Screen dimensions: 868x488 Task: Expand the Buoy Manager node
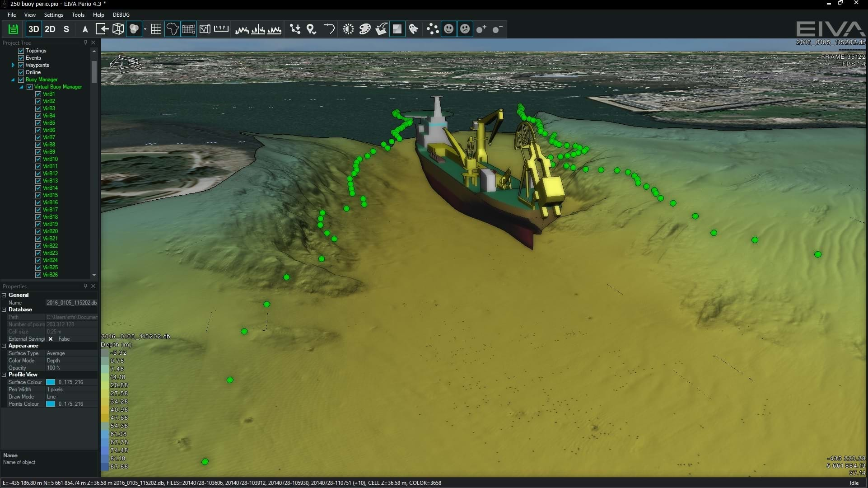tap(13, 80)
